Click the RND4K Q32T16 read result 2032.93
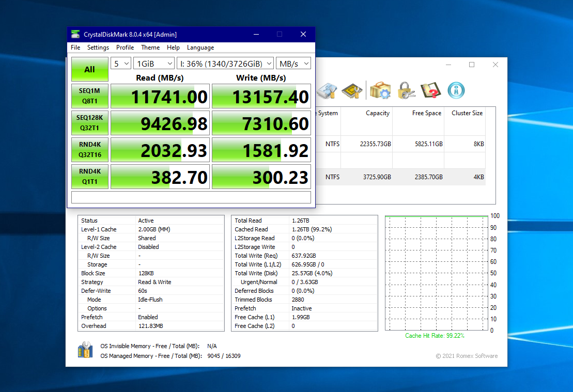The image size is (573, 392). 160,150
